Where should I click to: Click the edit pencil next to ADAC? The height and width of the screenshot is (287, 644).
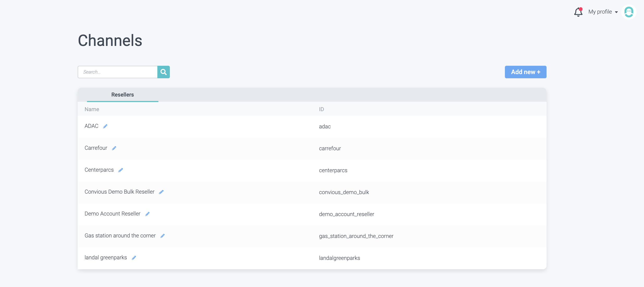click(x=105, y=126)
